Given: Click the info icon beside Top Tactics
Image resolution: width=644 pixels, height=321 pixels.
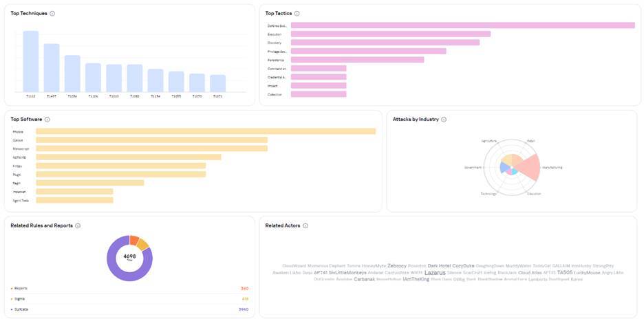Looking at the screenshot, I should coord(297,14).
